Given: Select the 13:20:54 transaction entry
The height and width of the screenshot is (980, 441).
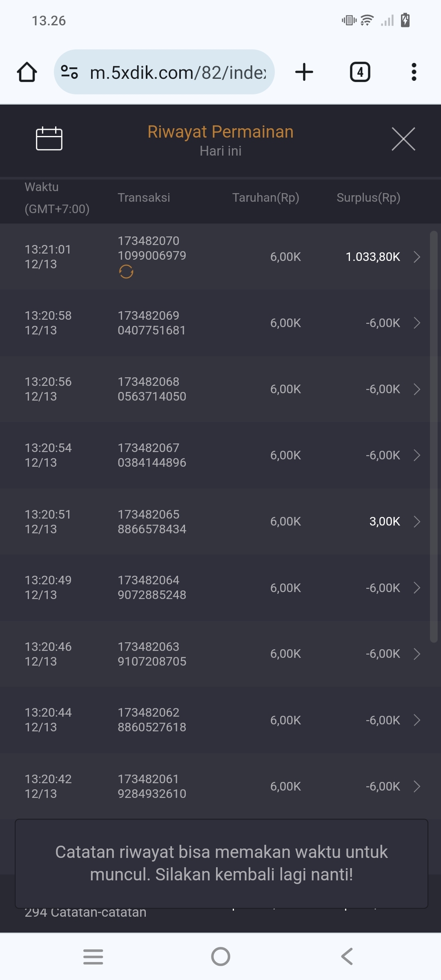Looking at the screenshot, I should (x=48, y=455).
